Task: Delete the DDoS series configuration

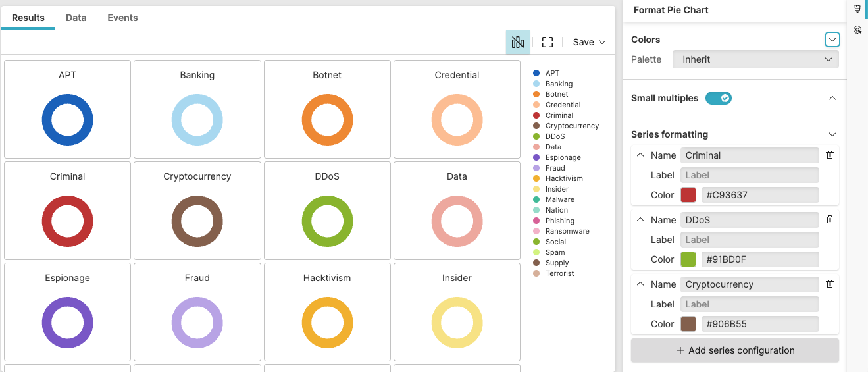Action: tap(829, 219)
